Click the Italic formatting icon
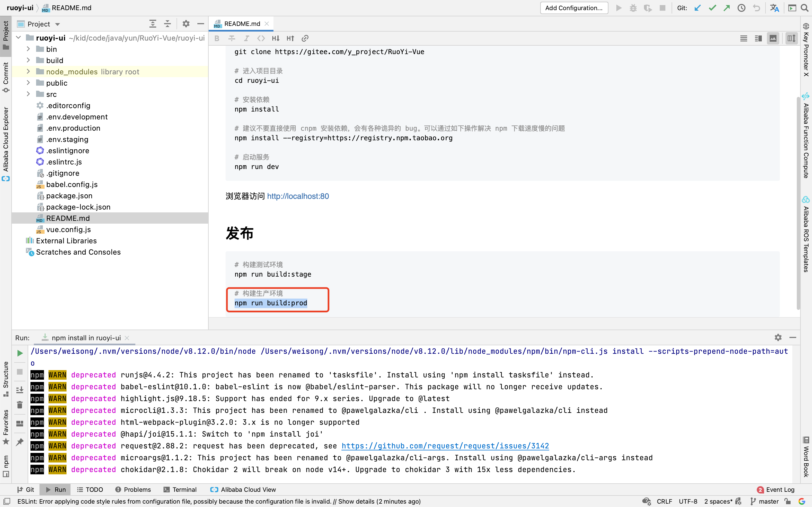Image resolution: width=812 pixels, height=507 pixels. [x=247, y=38]
